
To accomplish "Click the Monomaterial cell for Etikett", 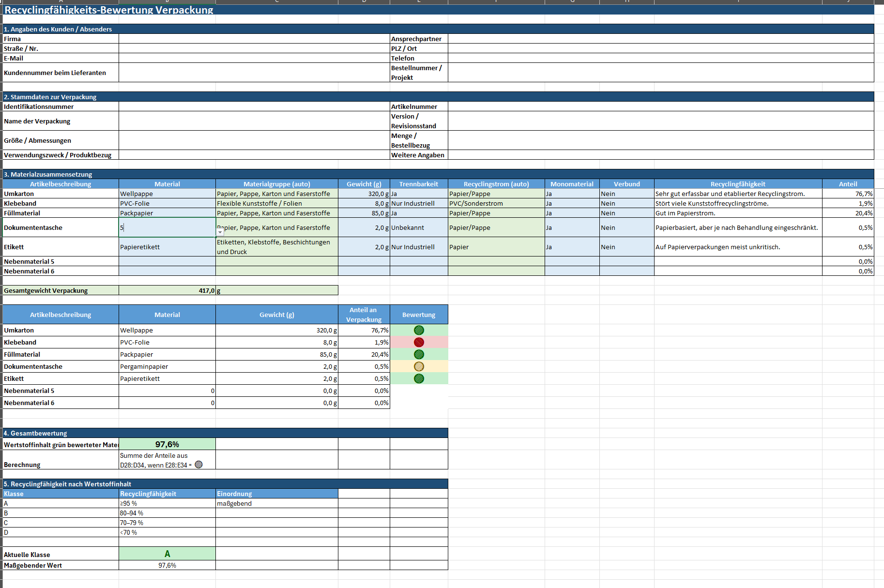I will (x=572, y=247).
